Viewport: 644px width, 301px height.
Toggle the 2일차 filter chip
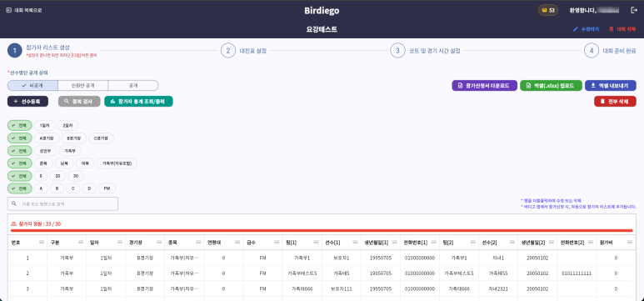(x=67, y=125)
